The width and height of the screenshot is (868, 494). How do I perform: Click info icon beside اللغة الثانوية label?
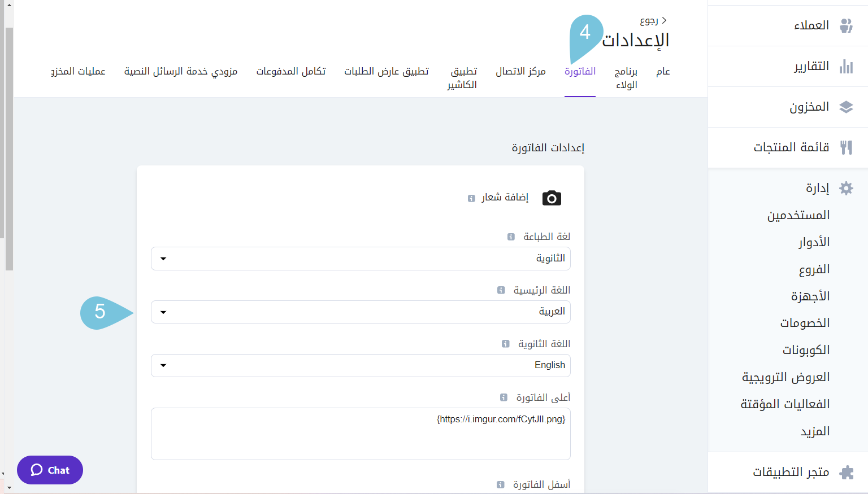coord(506,344)
